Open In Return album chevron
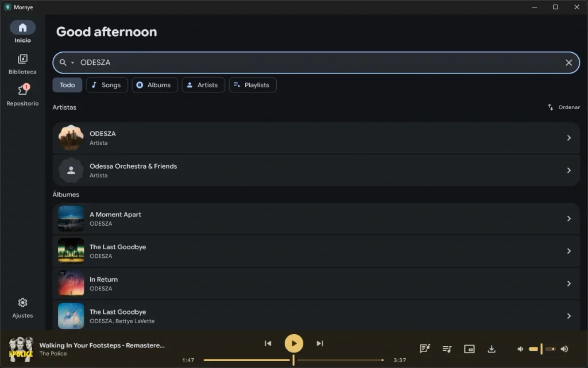This screenshot has width=588, height=368. 568,284
